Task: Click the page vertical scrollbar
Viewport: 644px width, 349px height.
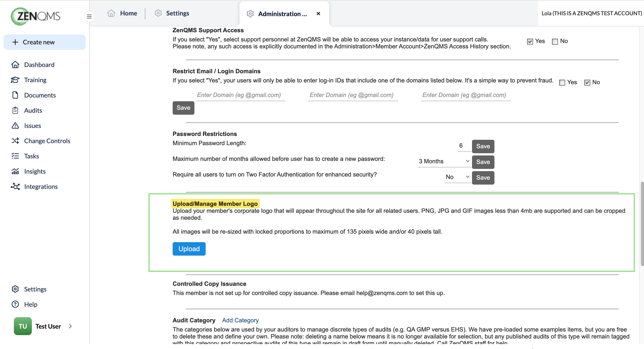Action: pyautogui.click(x=642, y=224)
